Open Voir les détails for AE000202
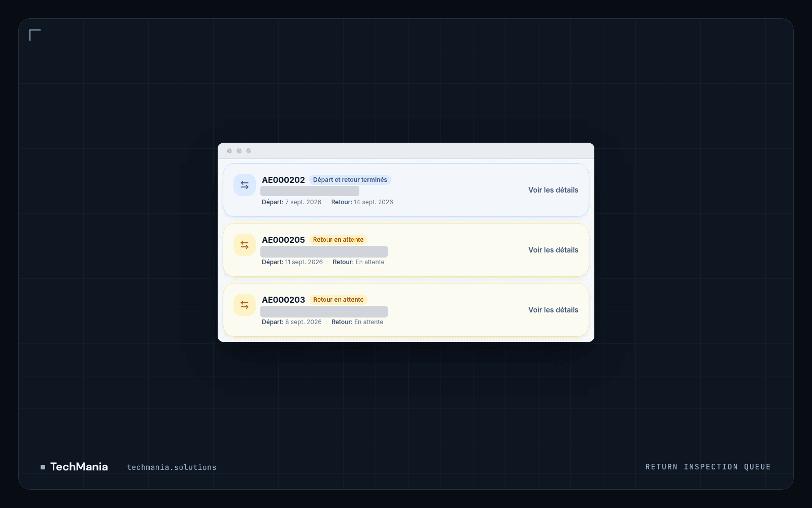 click(x=553, y=190)
